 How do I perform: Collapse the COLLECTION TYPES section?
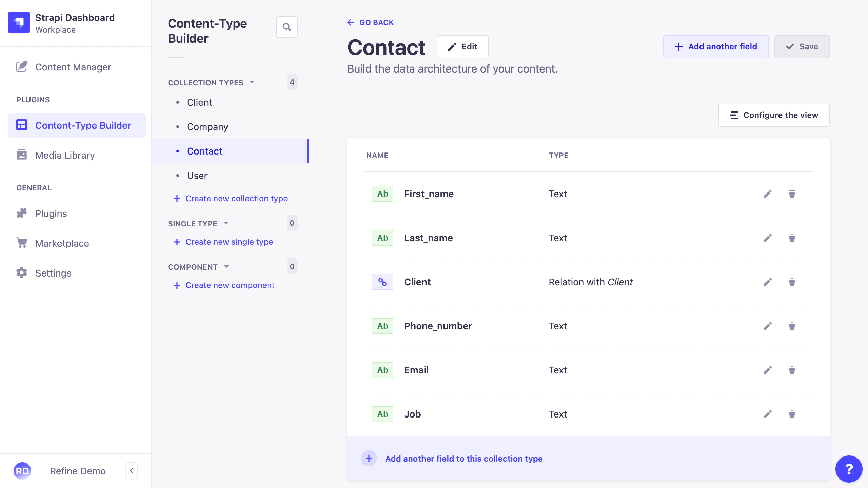point(251,82)
